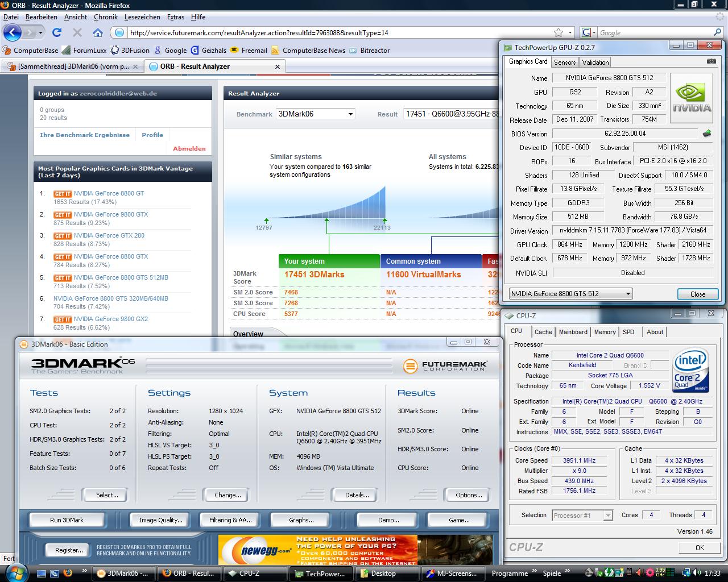The image size is (728, 582).
Task: Close the ORB - Result Analyzer tab
Action: pyautogui.click(x=278, y=66)
